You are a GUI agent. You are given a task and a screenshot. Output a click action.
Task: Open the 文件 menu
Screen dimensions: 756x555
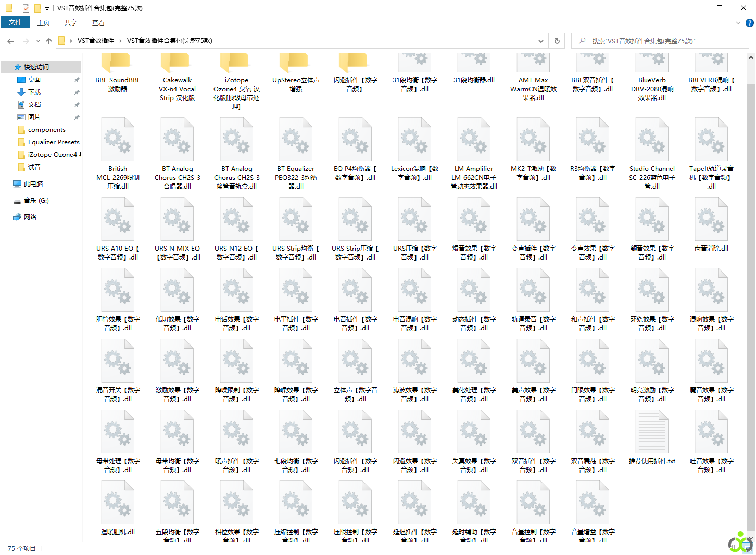tap(15, 22)
